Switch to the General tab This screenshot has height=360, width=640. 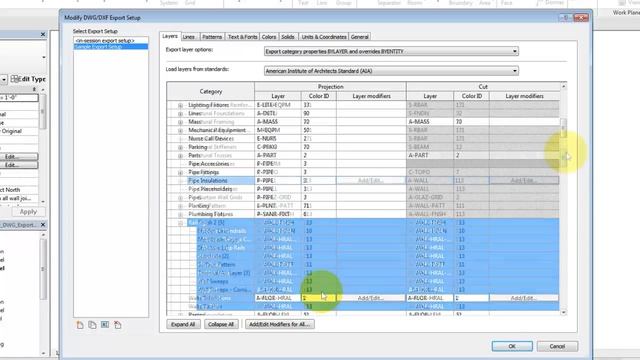[360, 37]
